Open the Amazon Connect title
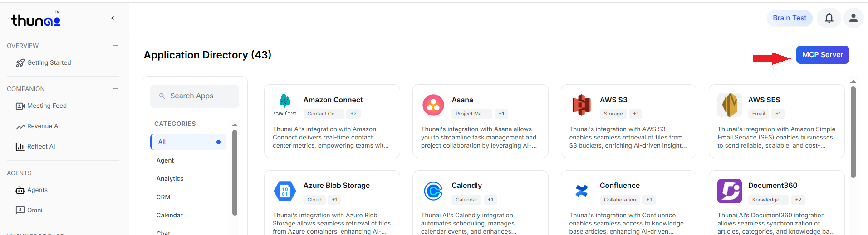Viewport: 868px width, 235px height. (x=333, y=100)
